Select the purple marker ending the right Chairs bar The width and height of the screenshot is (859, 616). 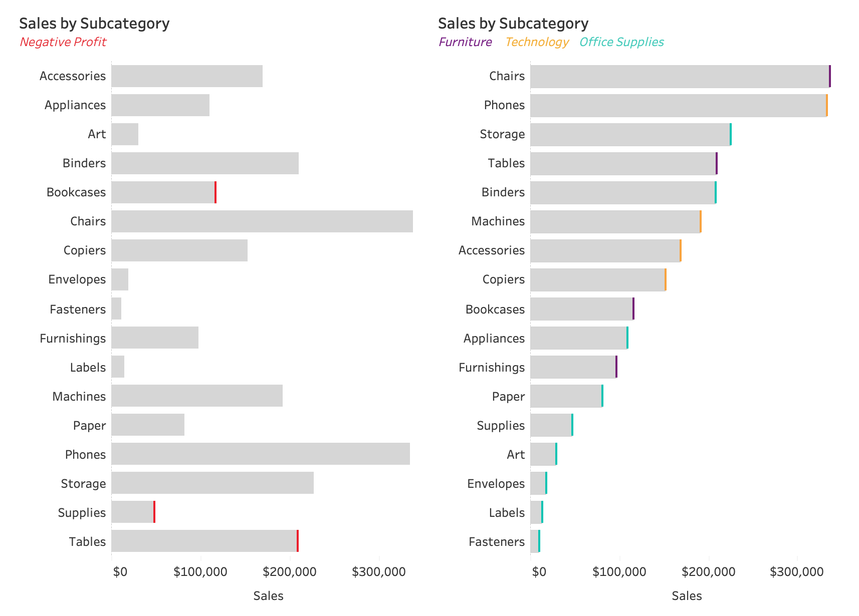830,77
